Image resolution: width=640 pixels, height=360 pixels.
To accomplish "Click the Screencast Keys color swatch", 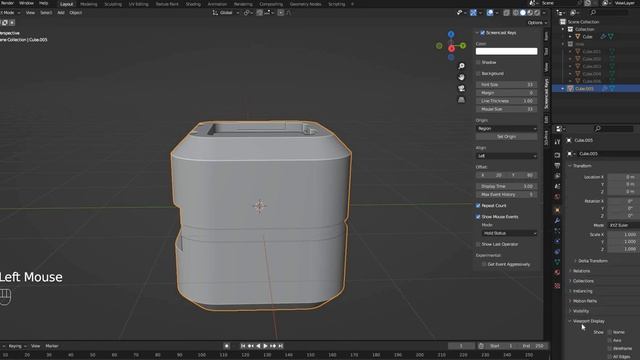I will coord(507,51).
